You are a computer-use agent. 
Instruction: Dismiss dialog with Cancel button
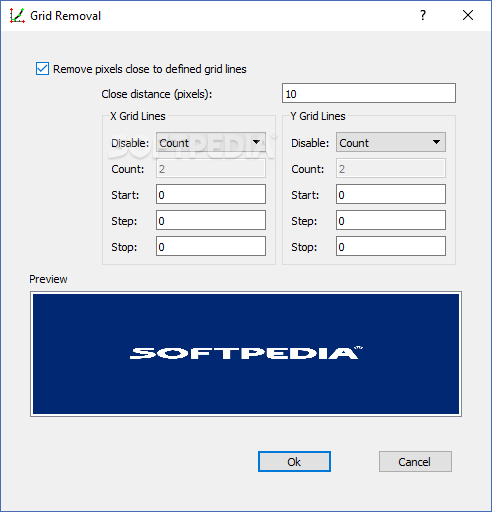[x=415, y=462]
